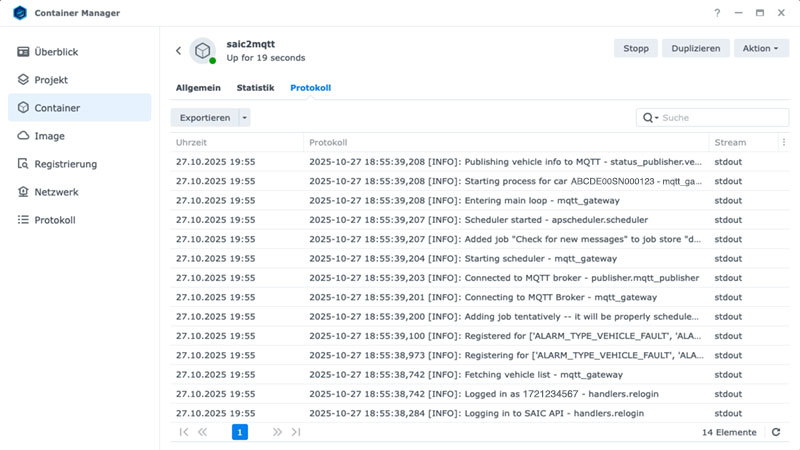Click the Duplizieren button
This screenshot has height=450, width=800.
695,48
